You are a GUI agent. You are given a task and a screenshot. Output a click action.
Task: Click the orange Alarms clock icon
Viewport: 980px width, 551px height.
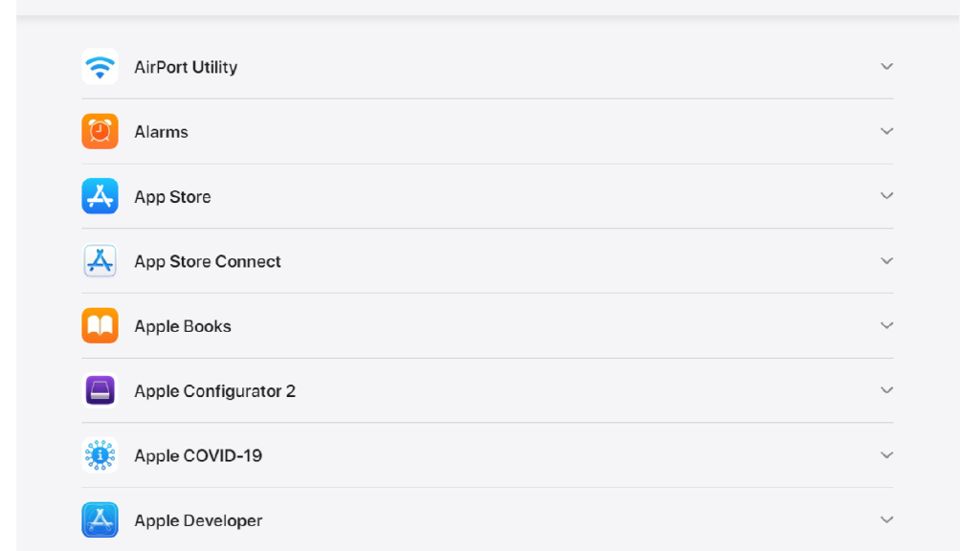coord(100,132)
